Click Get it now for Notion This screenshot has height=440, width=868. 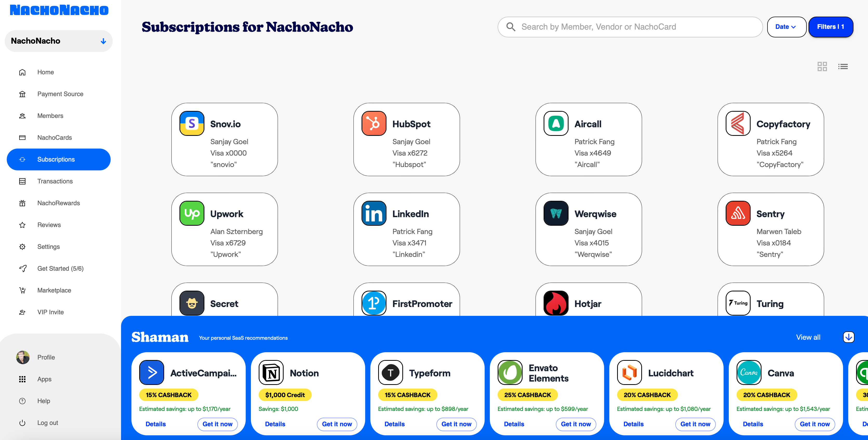pos(337,424)
